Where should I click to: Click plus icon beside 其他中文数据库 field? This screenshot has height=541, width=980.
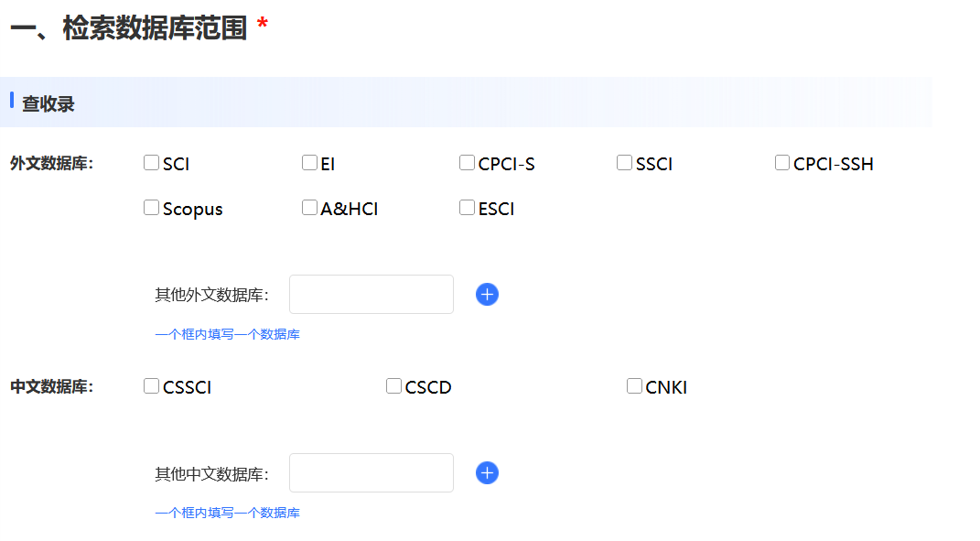(x=487, y=472)
